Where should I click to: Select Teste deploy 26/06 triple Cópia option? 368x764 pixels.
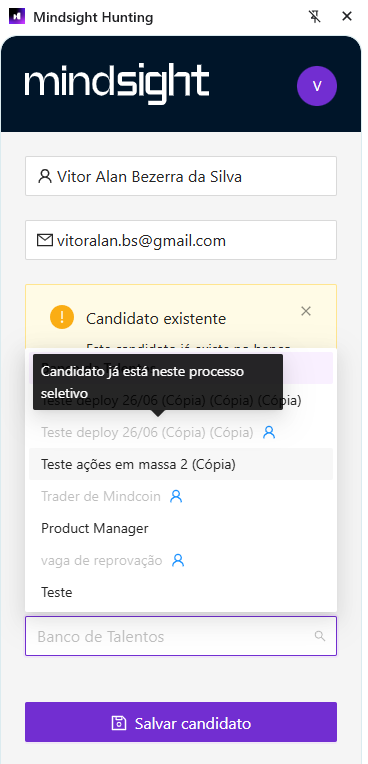coord(181,401)
